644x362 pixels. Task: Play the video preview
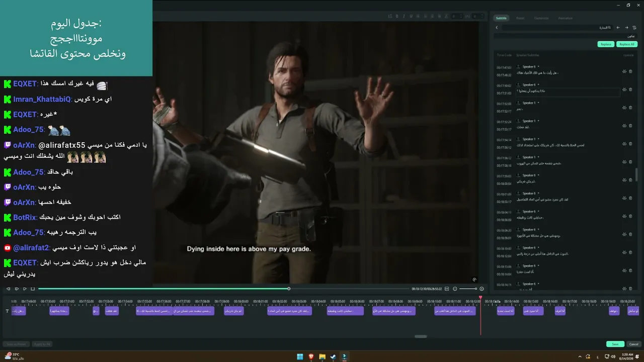click(x=25, y=289)
